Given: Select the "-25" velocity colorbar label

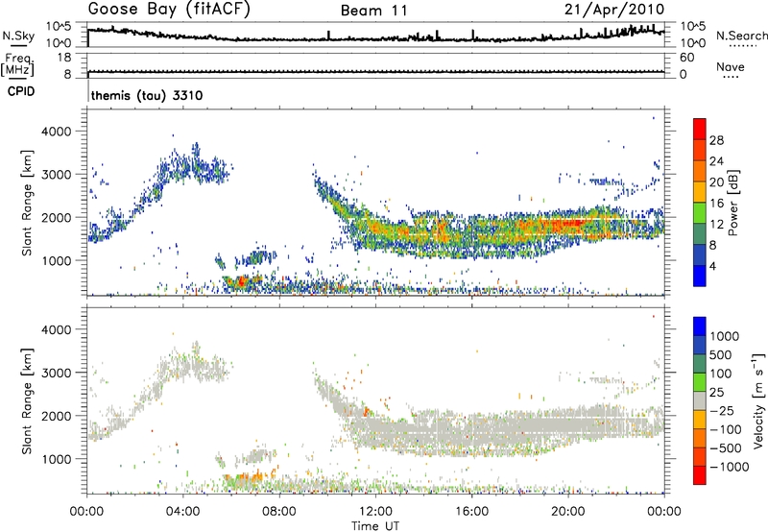Looking at the screenshot, I should (x=724, y=410).
